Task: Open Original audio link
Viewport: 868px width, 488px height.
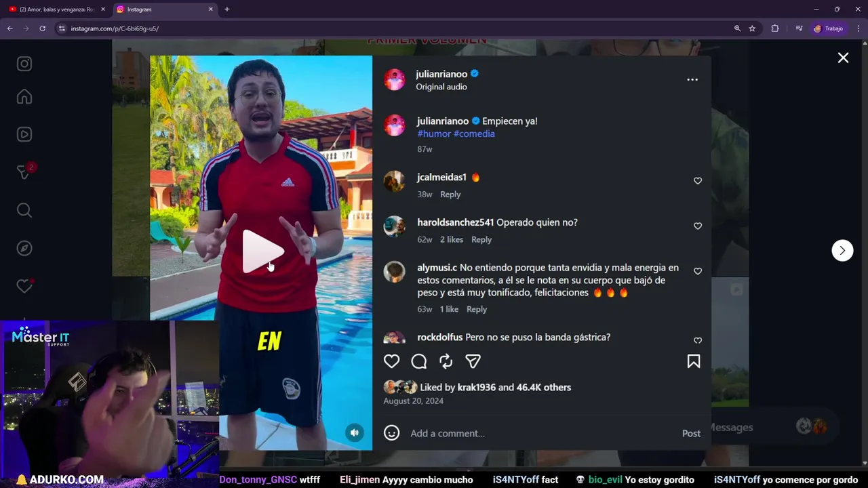Action: point(441,87)
